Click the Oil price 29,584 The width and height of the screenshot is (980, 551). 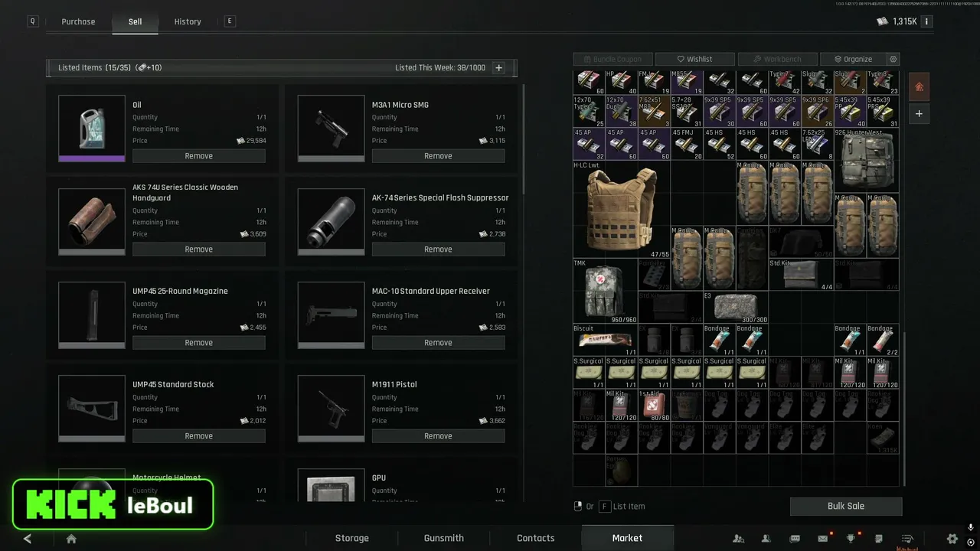click(x=253, y=141)
